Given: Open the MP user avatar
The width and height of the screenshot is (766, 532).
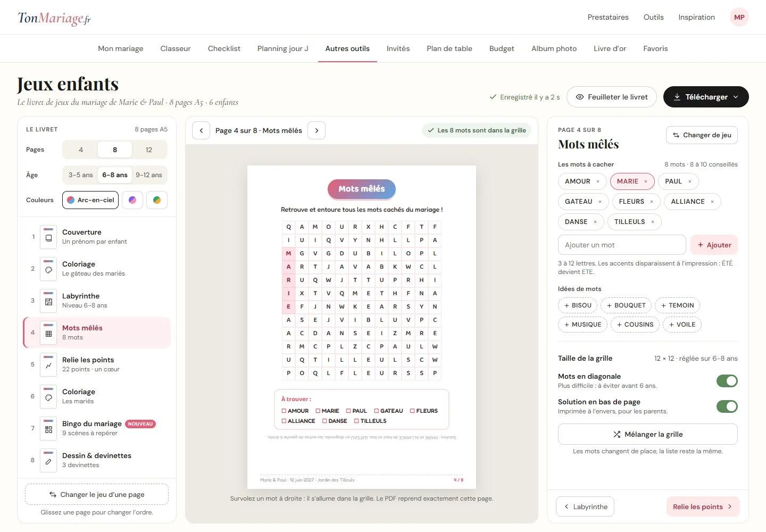Looking at the screenshot, I should 739,17.
